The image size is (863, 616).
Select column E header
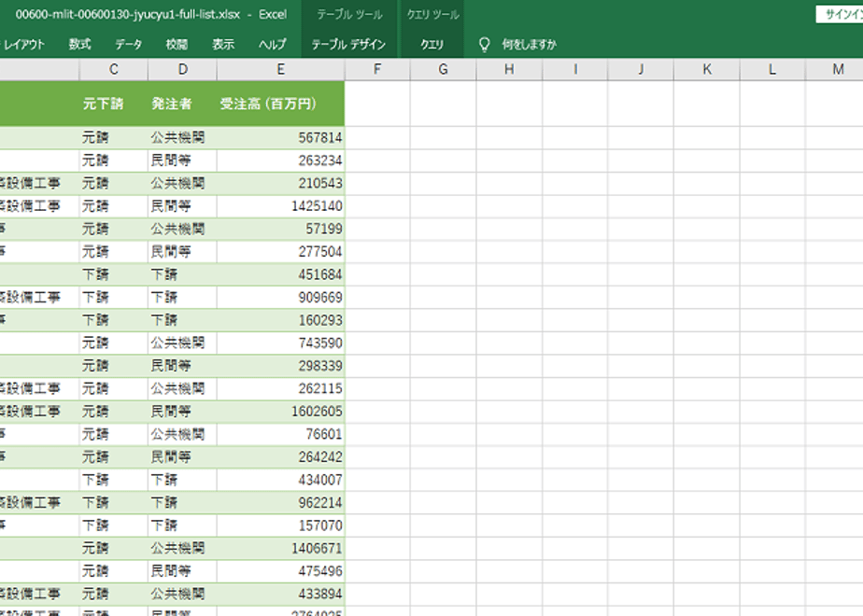pos(281,69)
